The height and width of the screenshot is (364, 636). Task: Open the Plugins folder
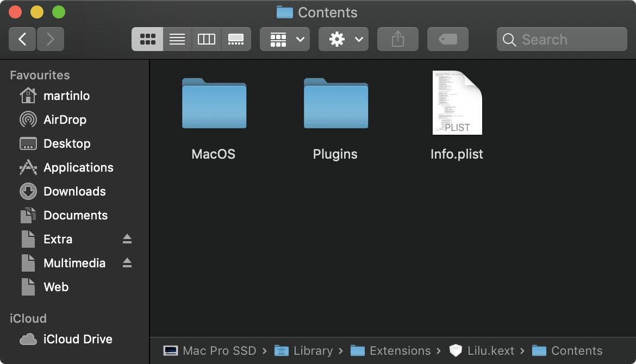click(335, 104)
